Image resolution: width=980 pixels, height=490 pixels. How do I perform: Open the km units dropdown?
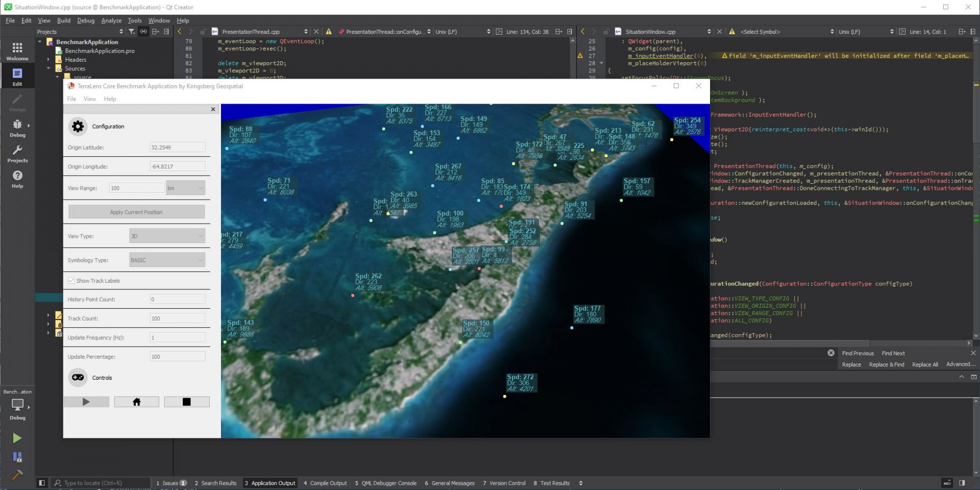pyautogui.click(x=185, y=188)
